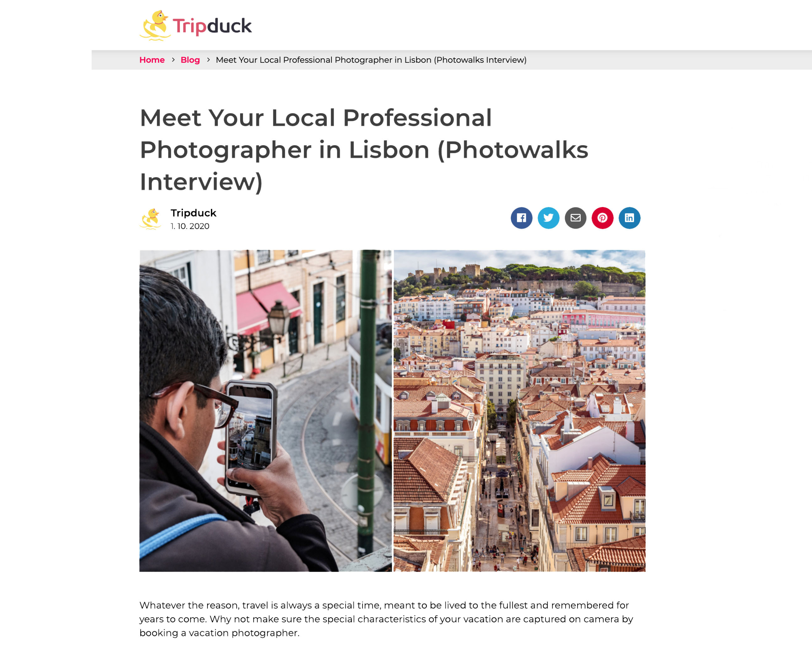Share the article on Facebook
812x649 pixels.
click(x=521, y=218)
